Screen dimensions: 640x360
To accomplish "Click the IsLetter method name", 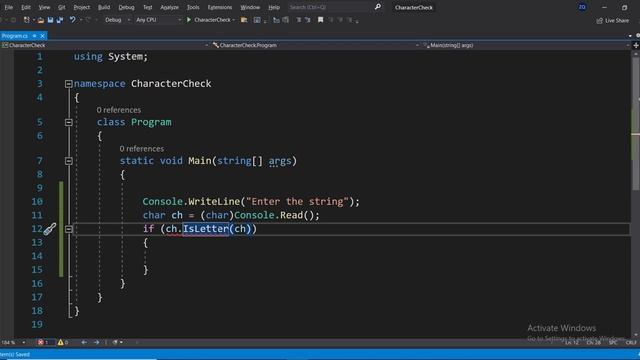I will [206, 229].
